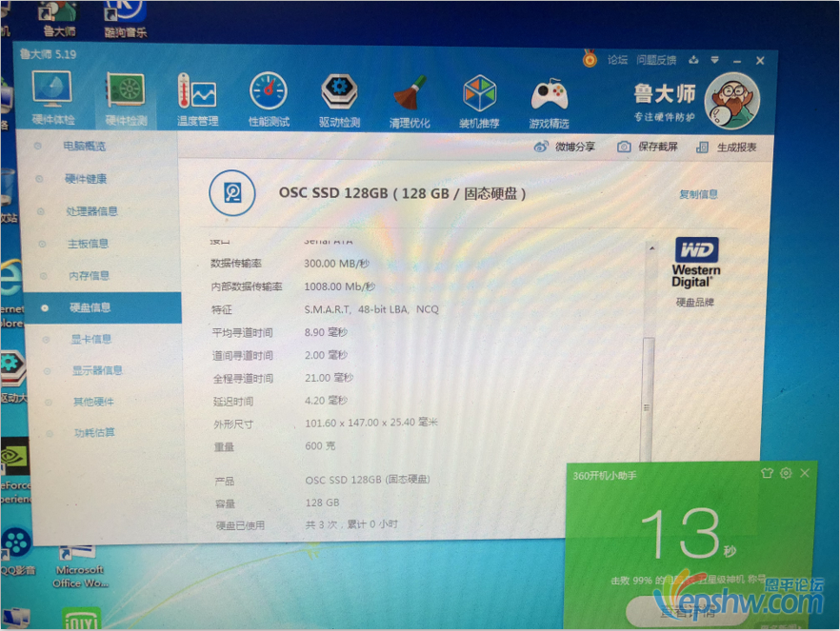Open the 驱动检测 driver detection icon
The width and height of the screenshot is (840, 631).
(339, 101)
